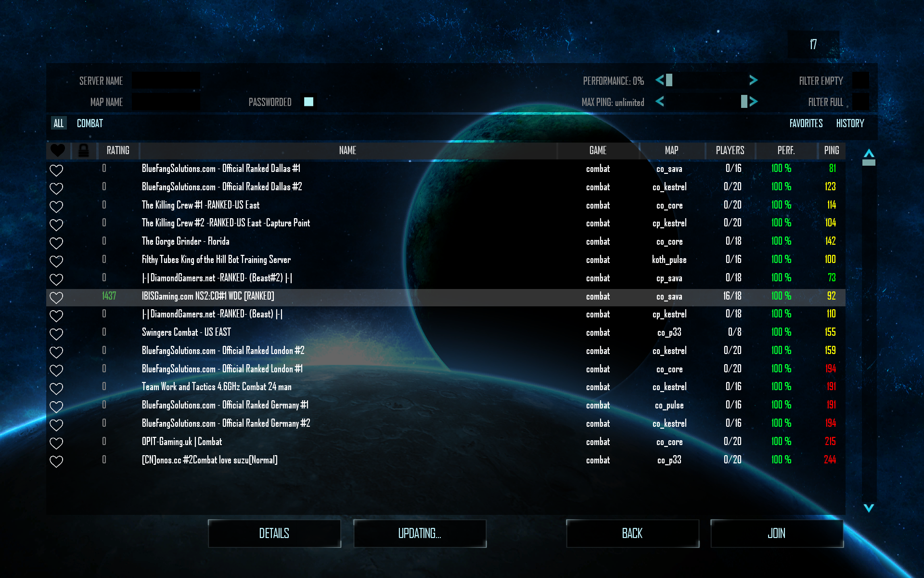This screenshot has height=578, width=924.
Task: Click the 16/18 players cell
Action: 732,296
